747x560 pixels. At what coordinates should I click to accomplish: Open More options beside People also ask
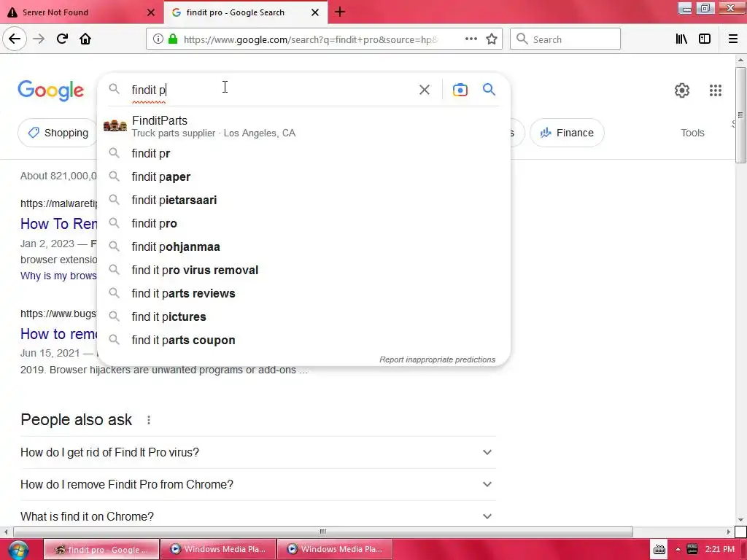coord(149,420)
